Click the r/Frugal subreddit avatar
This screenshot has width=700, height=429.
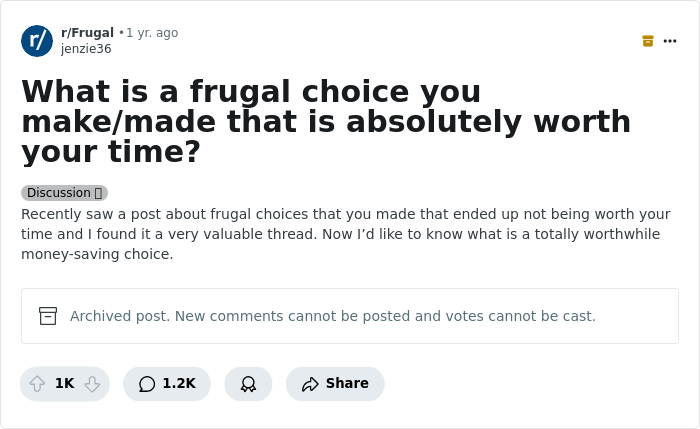click(x=37, y=41)
